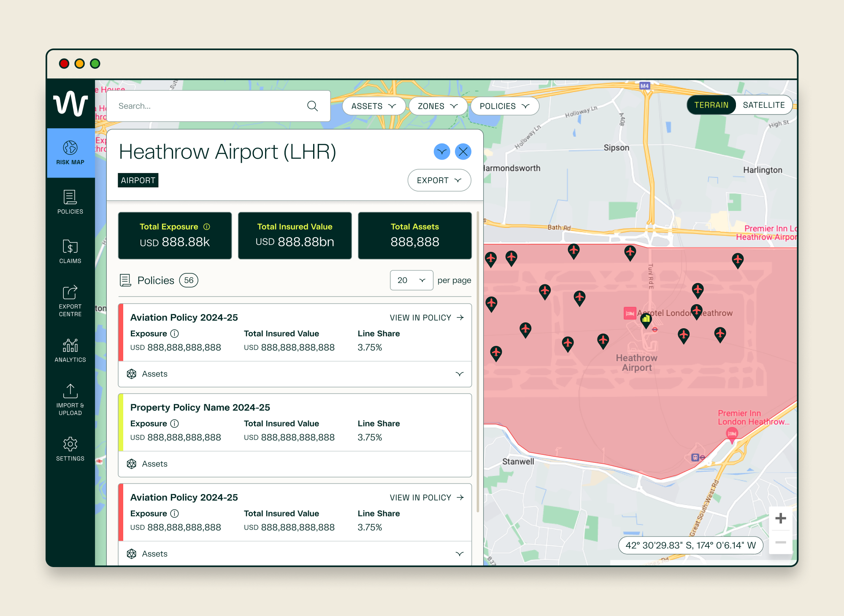The width and height of the screenshot is (844, 616).
Task: Click the Harlington label on the map
Action: pyautogui.click(x=763, y=170)
